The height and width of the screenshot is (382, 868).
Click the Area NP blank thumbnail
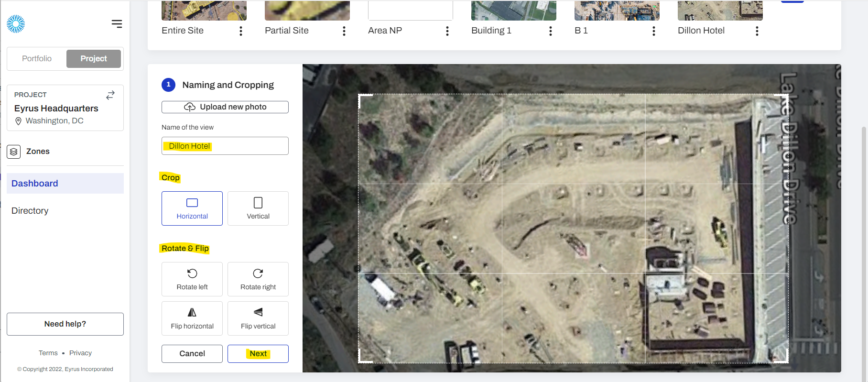(x=411, y=10)
